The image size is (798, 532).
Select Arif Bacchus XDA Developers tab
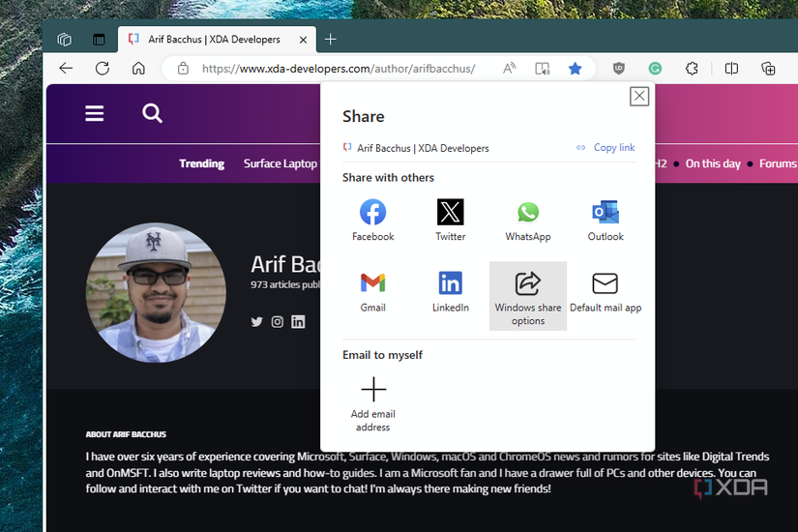(x=214, y=40)
